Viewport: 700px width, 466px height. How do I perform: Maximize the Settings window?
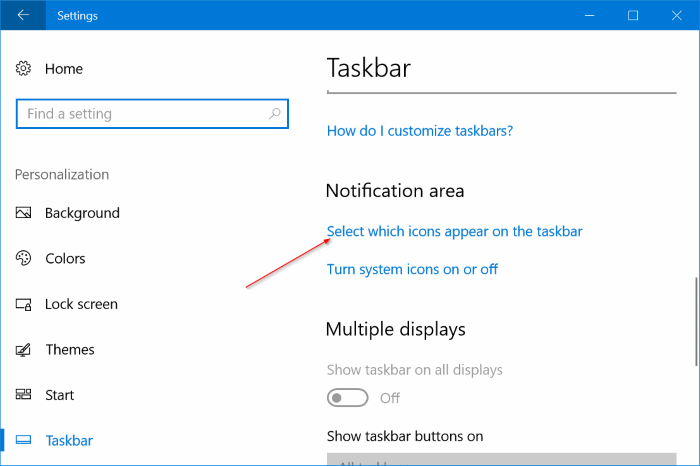pos(633,15)
